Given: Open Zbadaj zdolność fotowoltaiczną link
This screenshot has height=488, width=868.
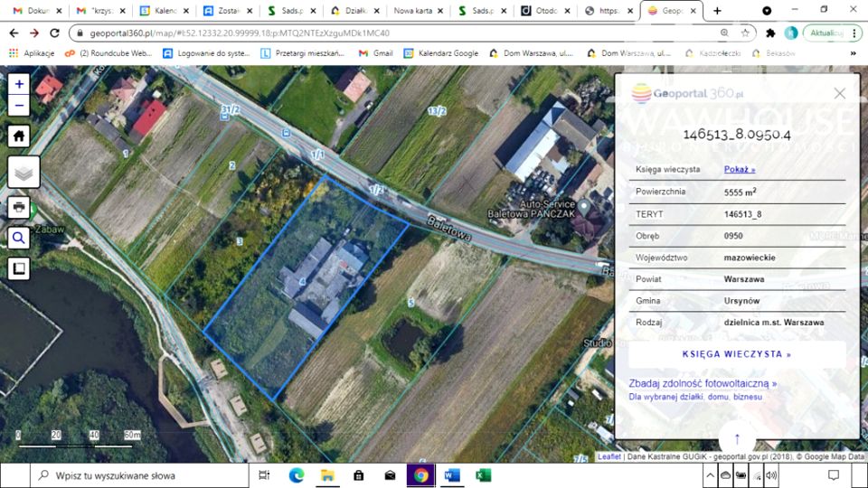Looking at the screenshot, I should point(703,383).
